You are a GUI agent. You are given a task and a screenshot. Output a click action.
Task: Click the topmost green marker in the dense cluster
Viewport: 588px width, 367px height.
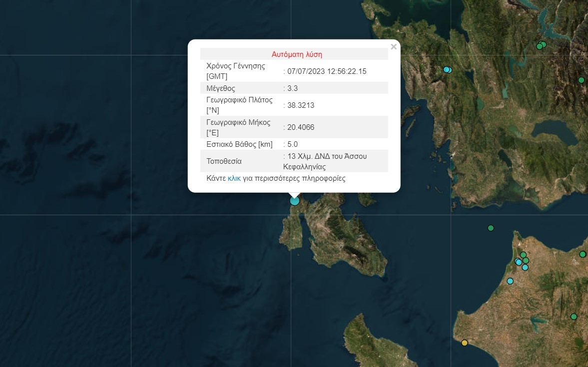coord(523,255)
